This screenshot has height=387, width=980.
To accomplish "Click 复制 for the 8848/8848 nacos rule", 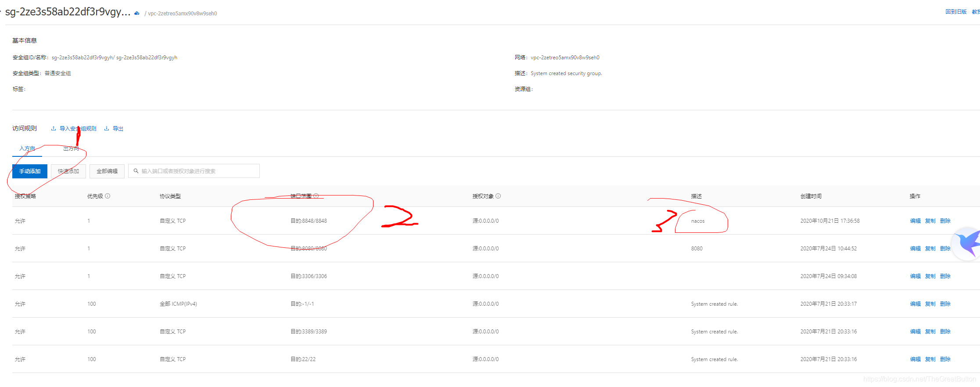I will (x=930, y=221).
